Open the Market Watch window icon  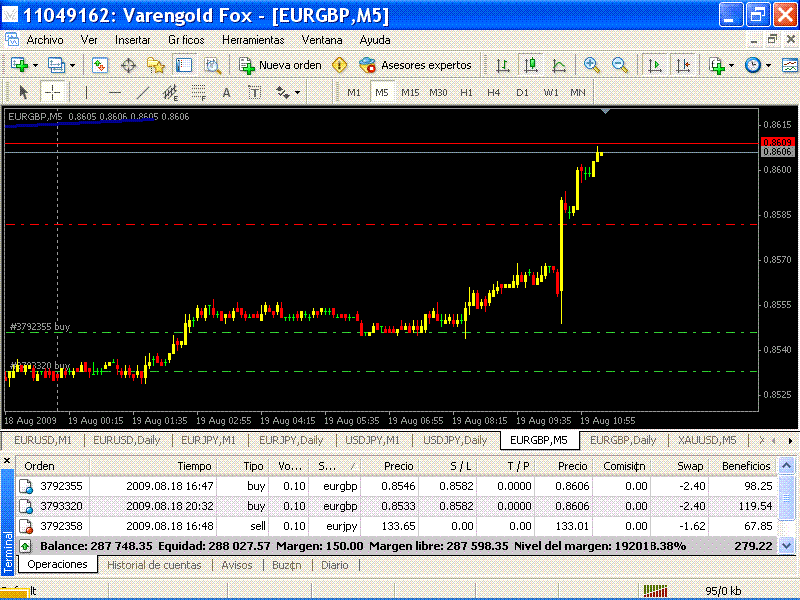(x=100, y=65)
